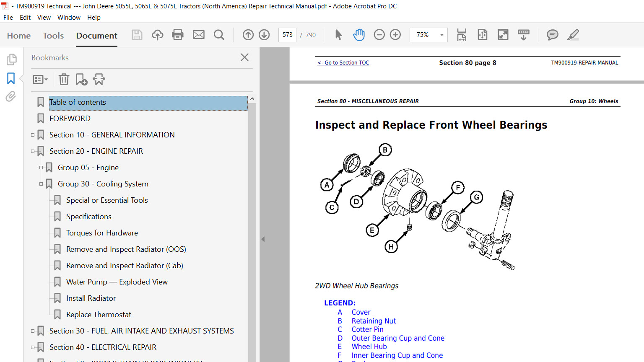Screen dimensions: 644x362
Task: Switch to the Document tab
Action: click(x=97, y=36)
